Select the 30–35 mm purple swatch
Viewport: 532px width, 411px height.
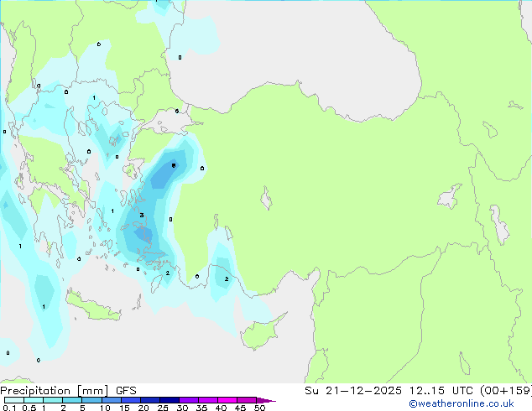tap(189, 400)
